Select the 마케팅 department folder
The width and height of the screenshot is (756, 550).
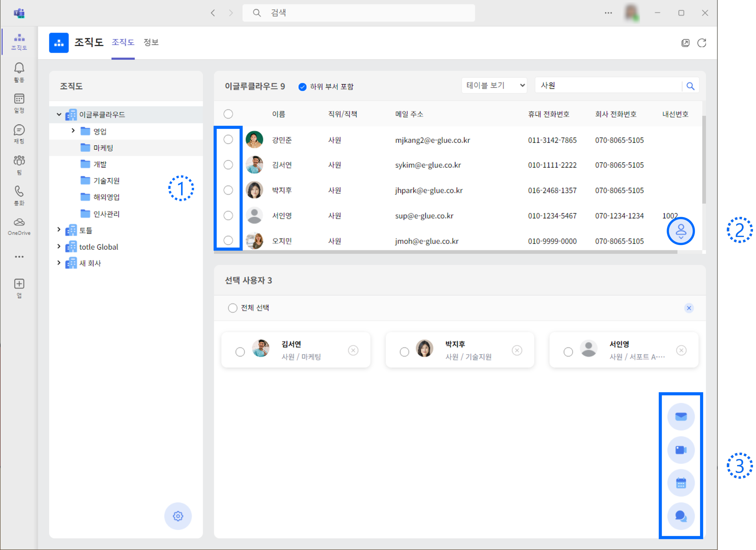pyautogui.click(x=103, y=148)
